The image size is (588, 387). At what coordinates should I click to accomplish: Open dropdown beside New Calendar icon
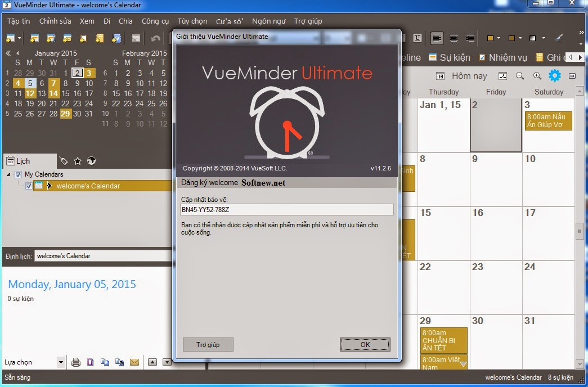(19, 38)
